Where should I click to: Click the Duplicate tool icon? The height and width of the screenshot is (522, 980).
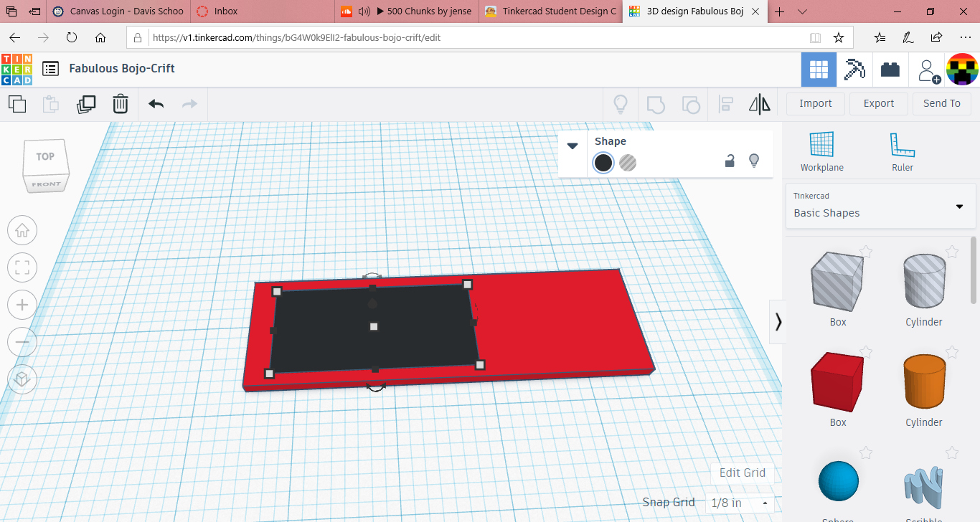click(x=86, y=104)
